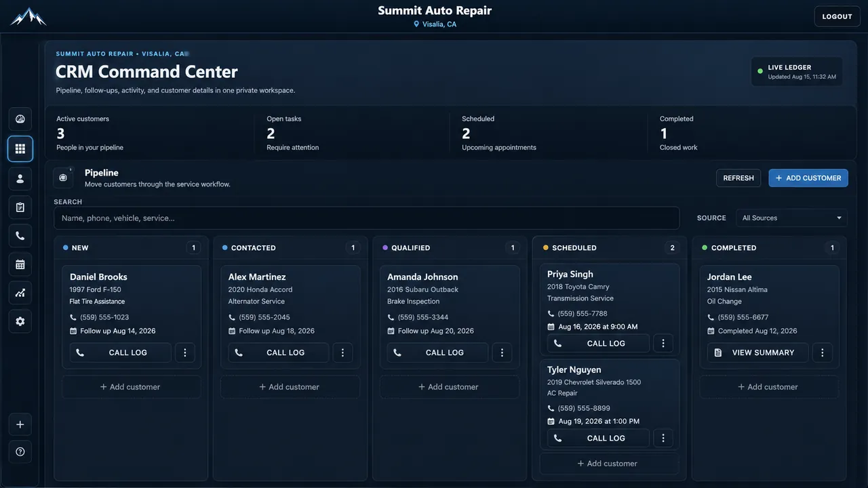The image size is (868, 488).
Task: Open Daniel Brooks more options menu
Action: click(x=185, y=352)
